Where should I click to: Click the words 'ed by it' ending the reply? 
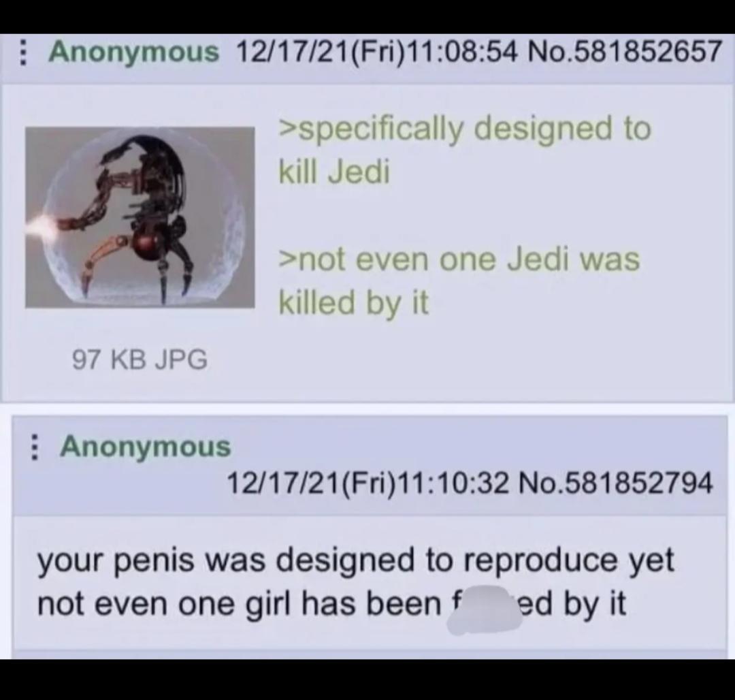click(x=570, y=604)
